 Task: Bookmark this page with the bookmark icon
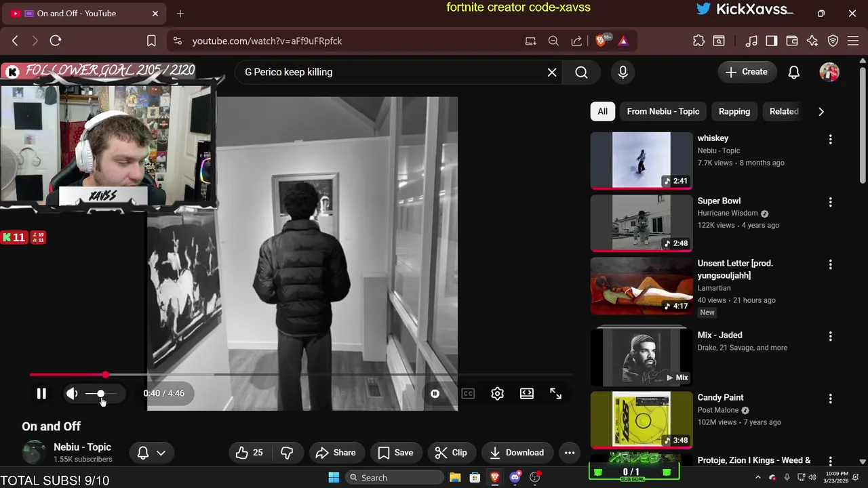(152, 41)
